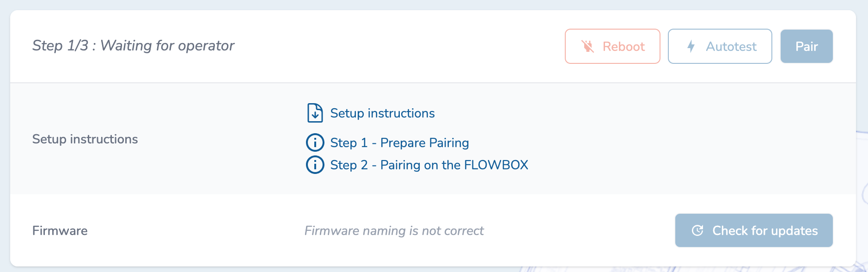
Task: Open Step 1 - Prepare Pairing instructions
Action: (x=399, y=142)
